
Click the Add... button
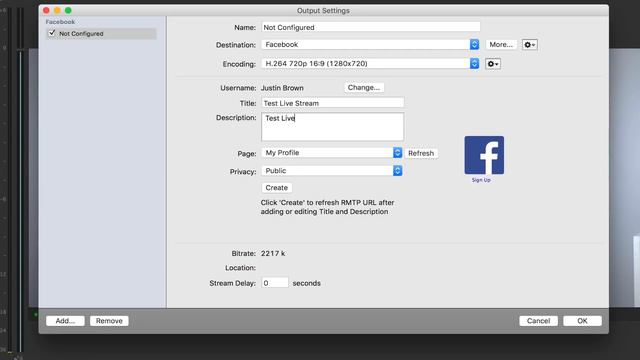click(65, 321)
